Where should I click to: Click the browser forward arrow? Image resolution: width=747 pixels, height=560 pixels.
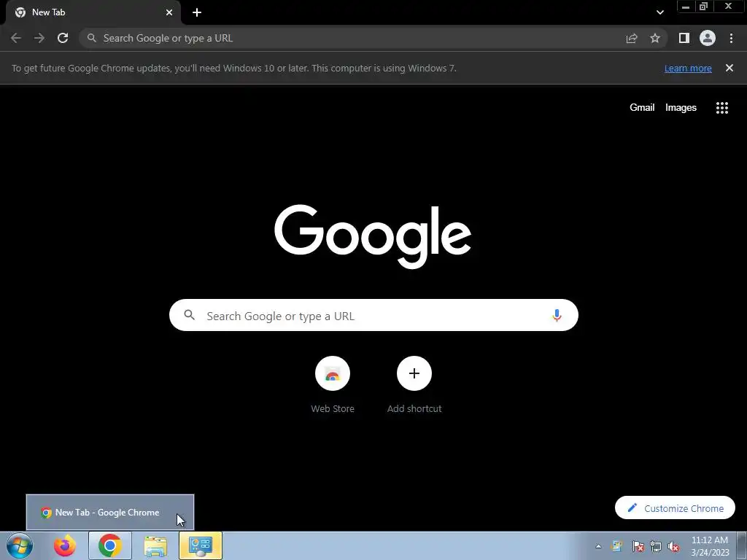click(x=39, y=38)
